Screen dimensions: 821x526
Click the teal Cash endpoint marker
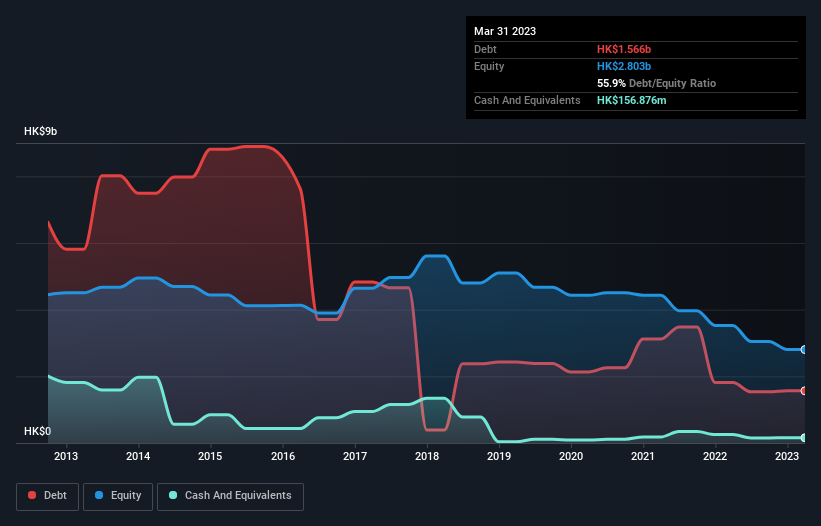click(x=804, y=438)
